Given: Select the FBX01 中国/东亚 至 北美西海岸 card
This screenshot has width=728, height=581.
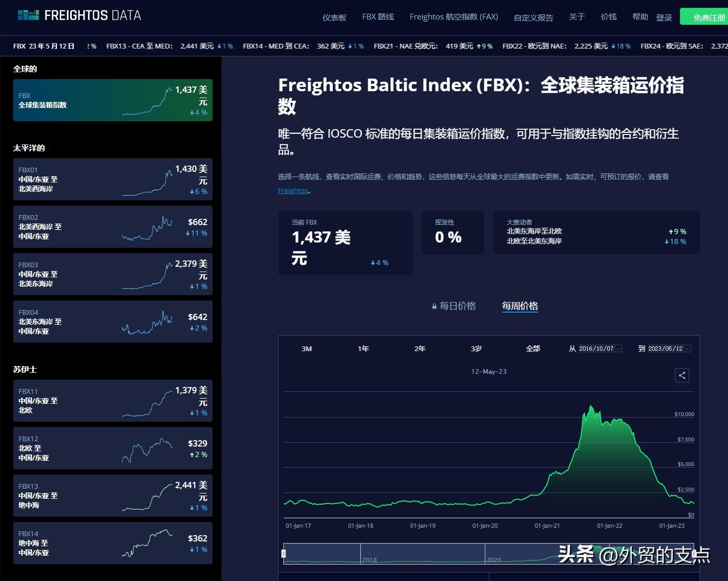Looking at the screenshot, I should pyautogui.click(x=112, y=179).
